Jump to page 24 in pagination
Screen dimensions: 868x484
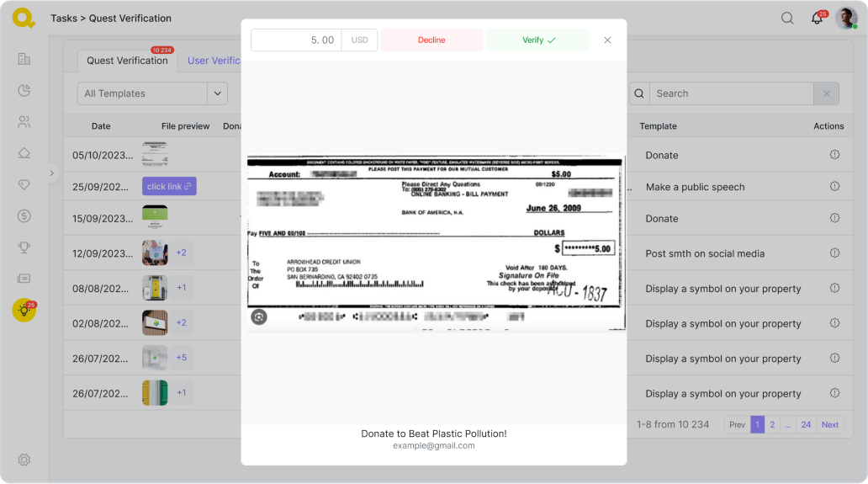tap(806, 425)
